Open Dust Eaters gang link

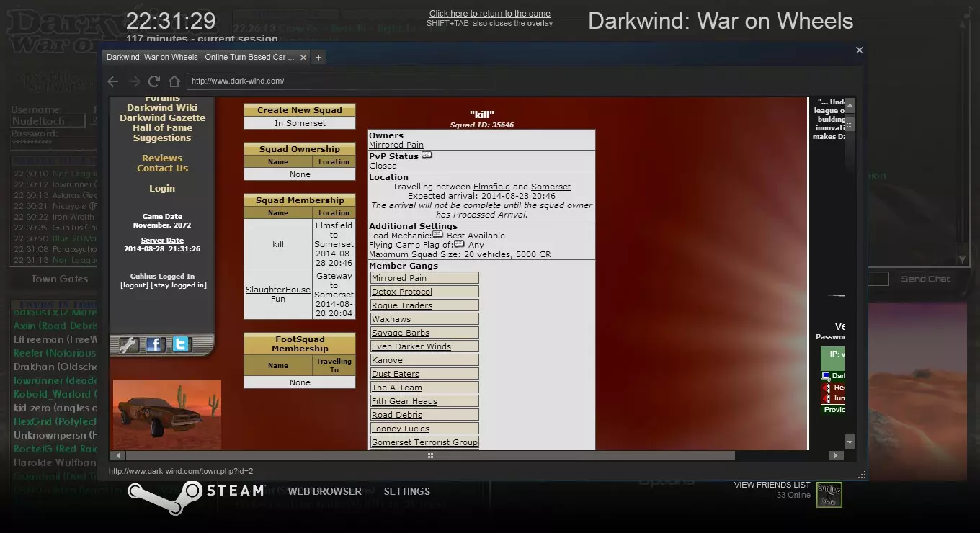click(396, 374)
